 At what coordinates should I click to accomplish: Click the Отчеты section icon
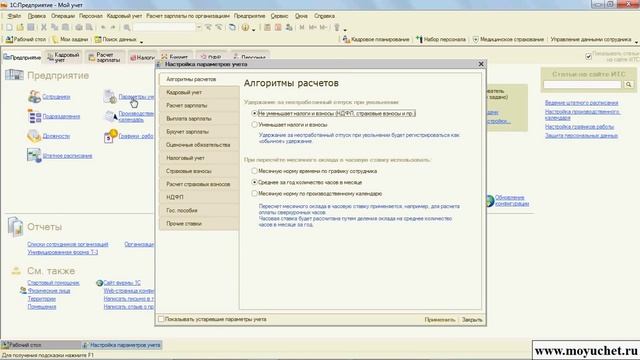(16, 227)
